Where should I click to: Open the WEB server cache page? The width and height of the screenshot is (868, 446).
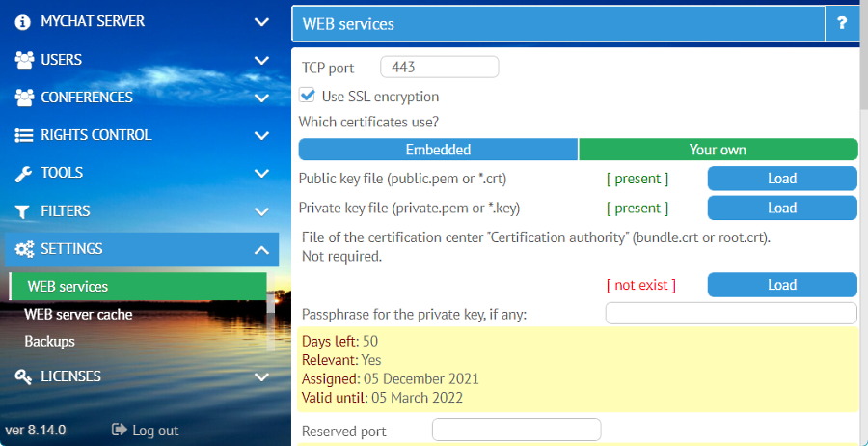(78, 314)
